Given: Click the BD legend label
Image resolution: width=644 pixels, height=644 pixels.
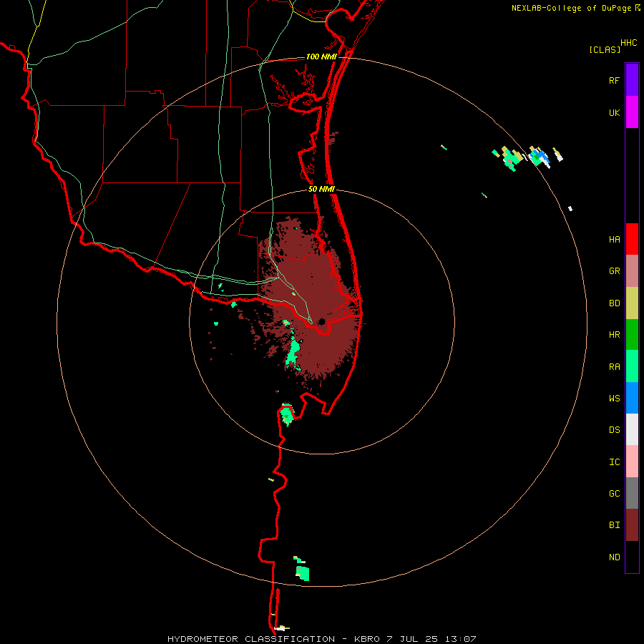Looking at the screenshot, I should 614,303.
